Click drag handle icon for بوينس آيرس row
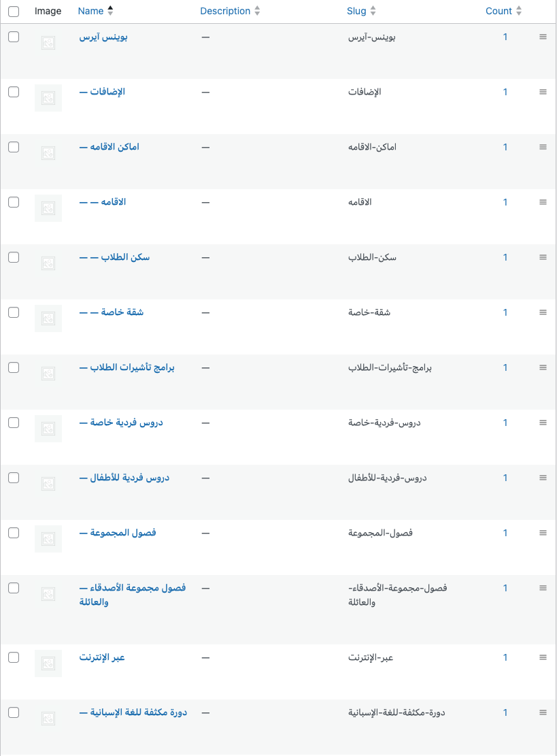Screen dimensions: 557x756 click(543, 37)
